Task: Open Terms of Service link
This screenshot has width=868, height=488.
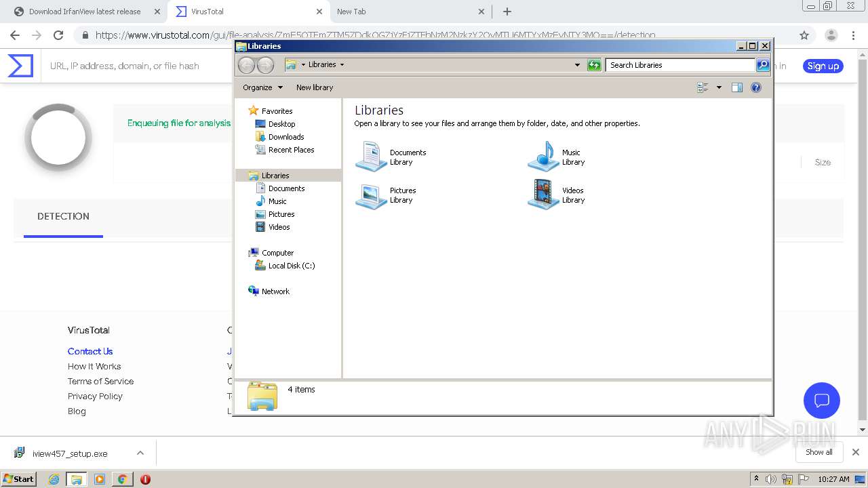Action: pyautogui.click(x=100, y=381)
